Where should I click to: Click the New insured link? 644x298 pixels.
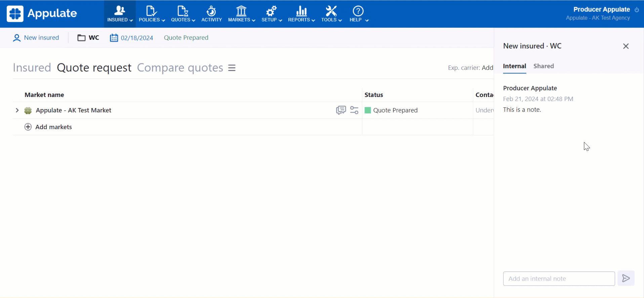coord(41,38)
